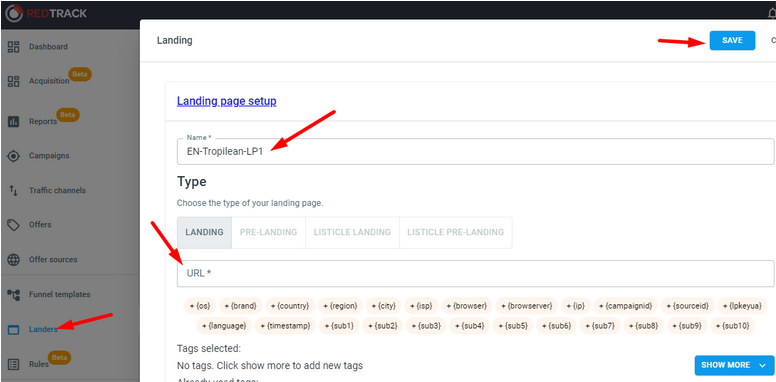Open notifications bell in top bar
This screenshot has height=382, width=776.
(x=772, y=13)
